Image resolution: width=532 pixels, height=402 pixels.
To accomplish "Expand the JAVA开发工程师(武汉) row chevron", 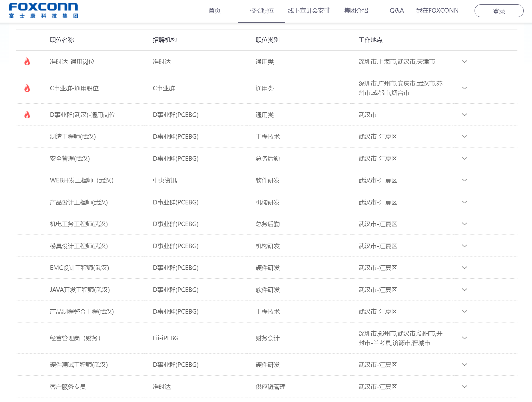I will click(x=465, y=290).
